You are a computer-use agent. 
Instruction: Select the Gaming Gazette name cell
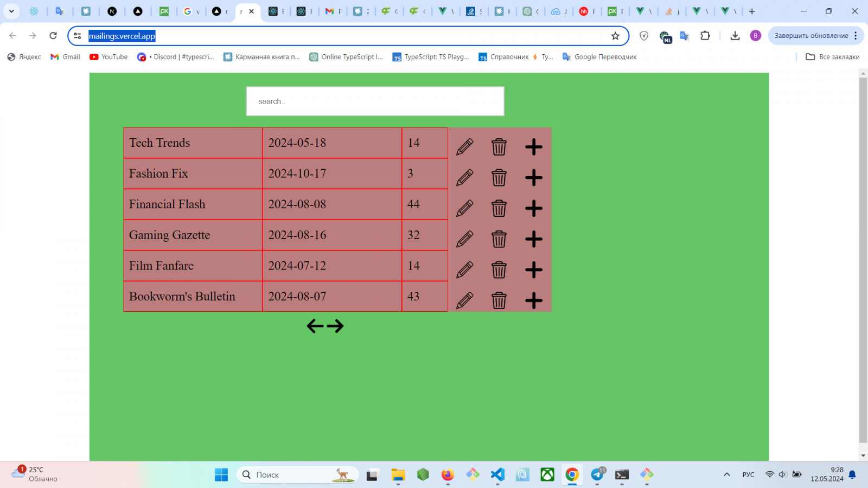(x=193, y=235)
